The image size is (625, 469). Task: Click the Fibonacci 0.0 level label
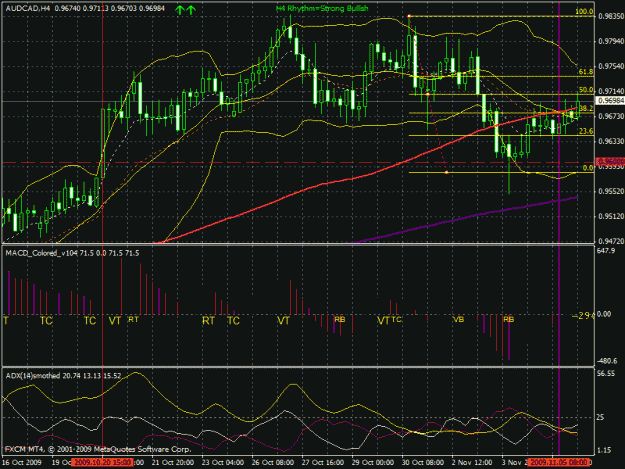click(x=588, y=168)
